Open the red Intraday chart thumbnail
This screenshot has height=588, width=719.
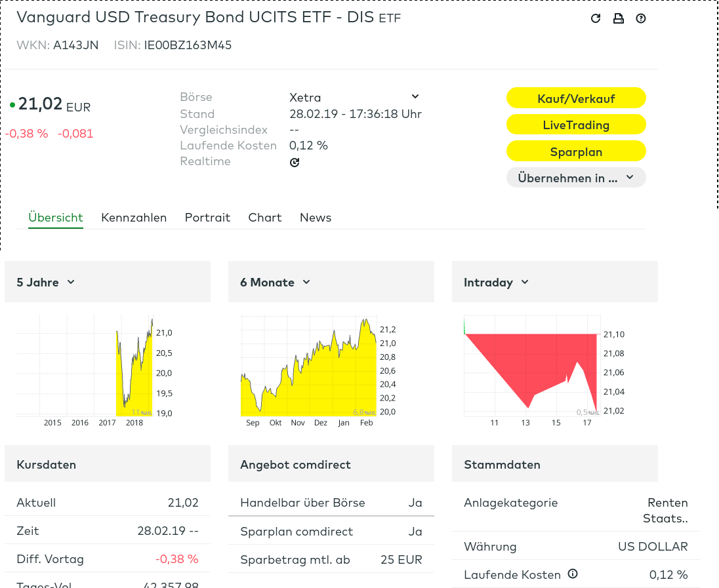544,370
